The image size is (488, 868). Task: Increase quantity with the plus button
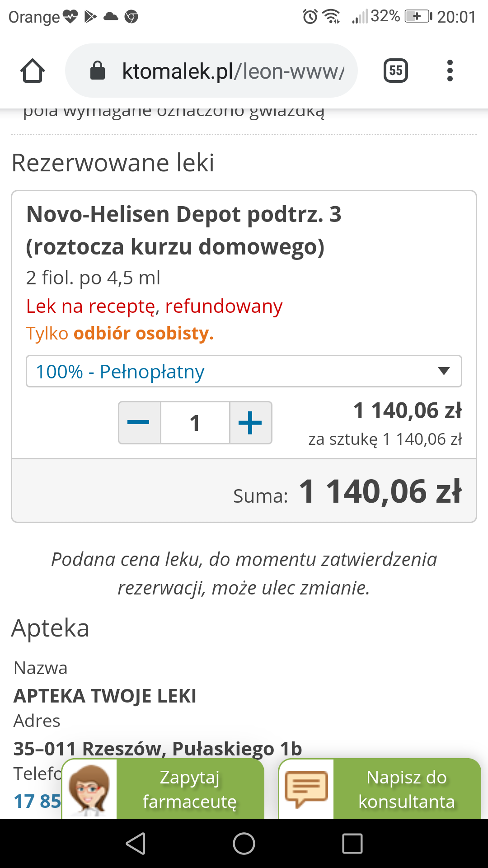point(250,423)
